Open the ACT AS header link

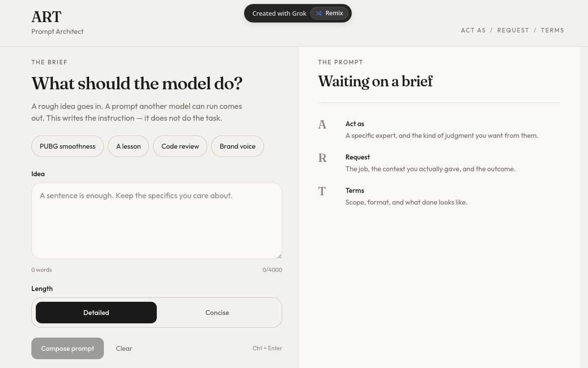(x=473, y=30)
